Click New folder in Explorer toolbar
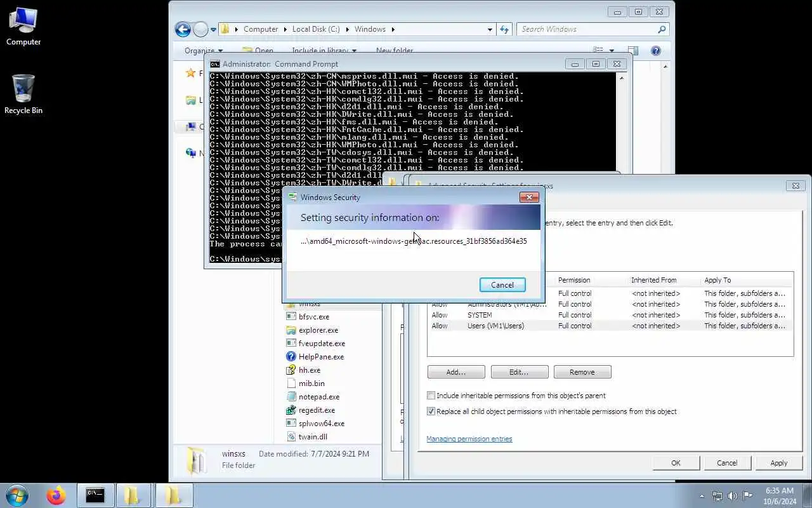This screenshot has height=508, width=812. pyautogui.click(x=395, y=50)
